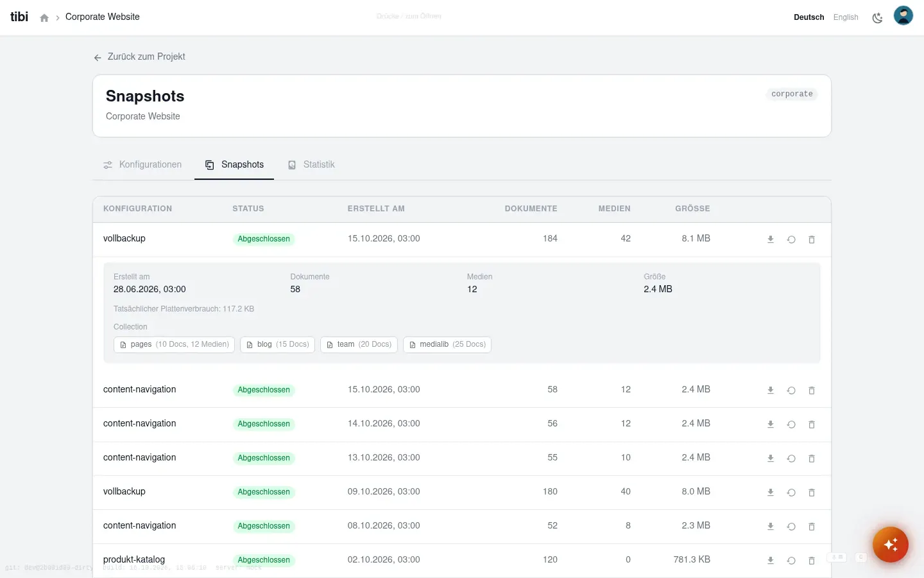This screenshot has height=578, width=924.
Task: Open the Statistik tab
Action: [x=311, y=164]
